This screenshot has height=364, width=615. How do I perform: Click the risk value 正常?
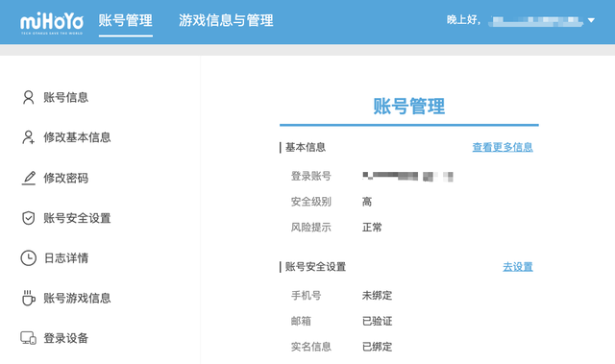(x=372, y=228)
